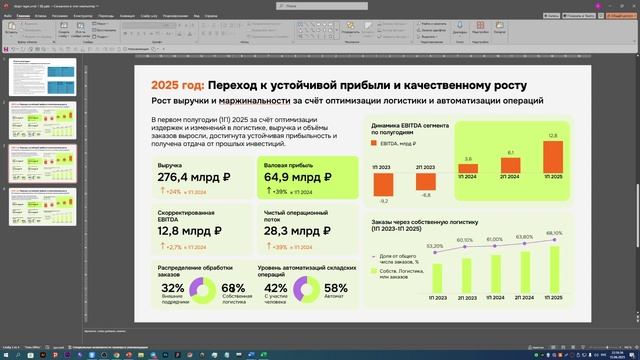Open the comments pane icon near Share
640x360 pixels.
point(601,16)
